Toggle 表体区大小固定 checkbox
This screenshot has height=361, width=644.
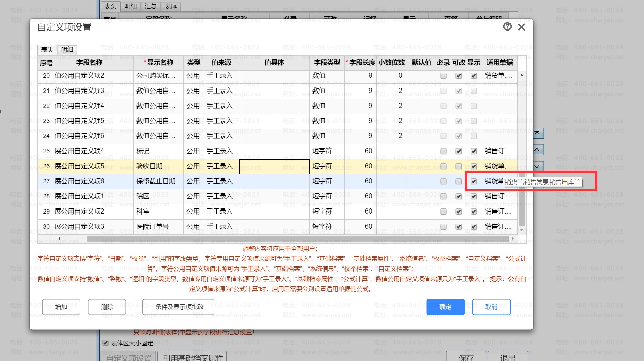coord(105,343)
